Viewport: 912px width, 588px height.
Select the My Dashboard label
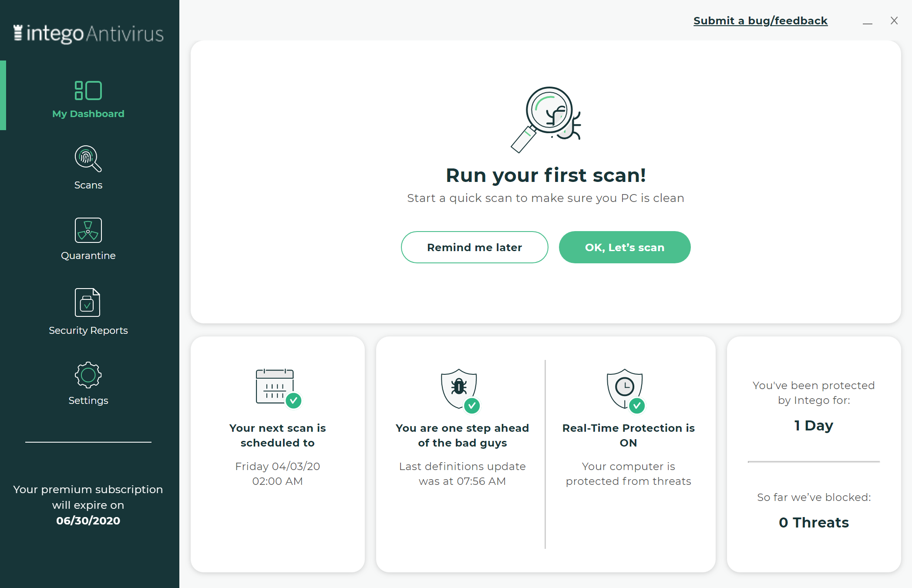88,114
